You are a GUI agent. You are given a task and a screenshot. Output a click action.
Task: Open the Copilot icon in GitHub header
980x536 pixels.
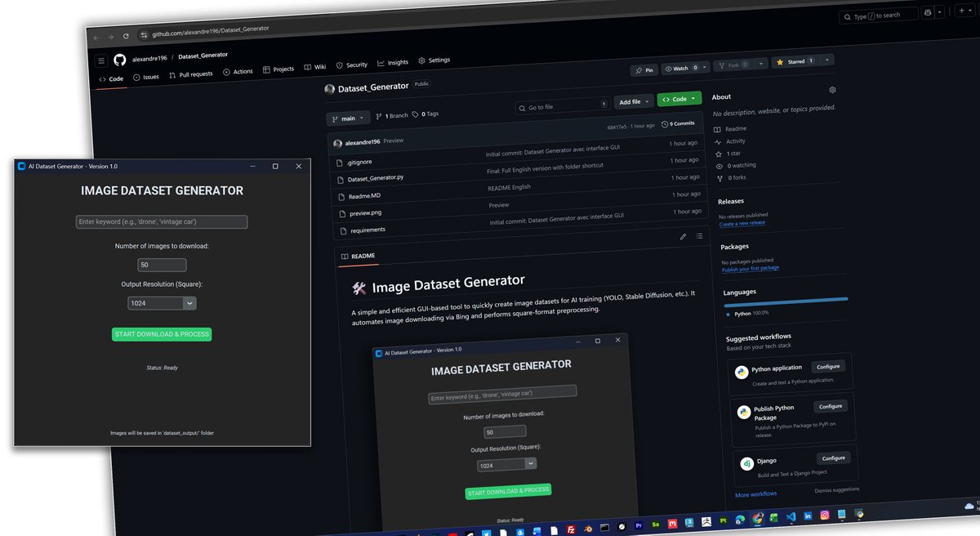(927, 13)
